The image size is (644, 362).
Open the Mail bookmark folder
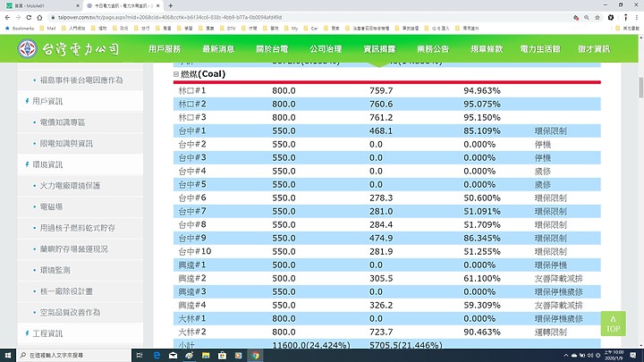(47, 29)
